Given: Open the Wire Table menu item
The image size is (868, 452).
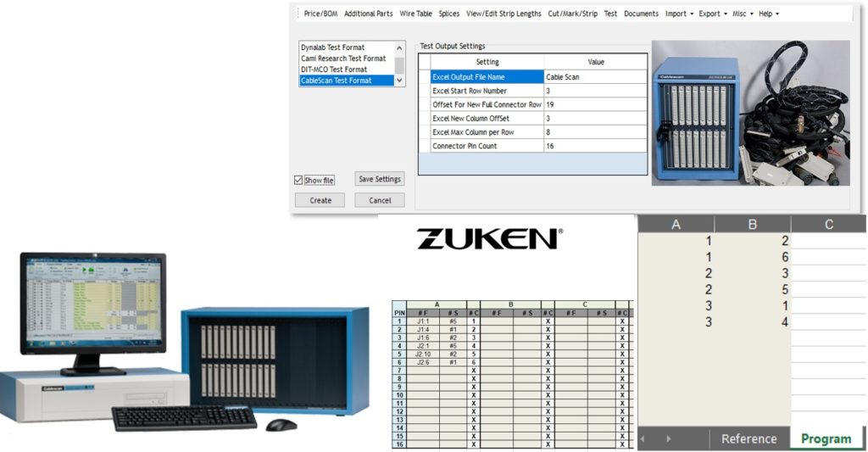Looking at the screenshot, I should coord(415,14).
